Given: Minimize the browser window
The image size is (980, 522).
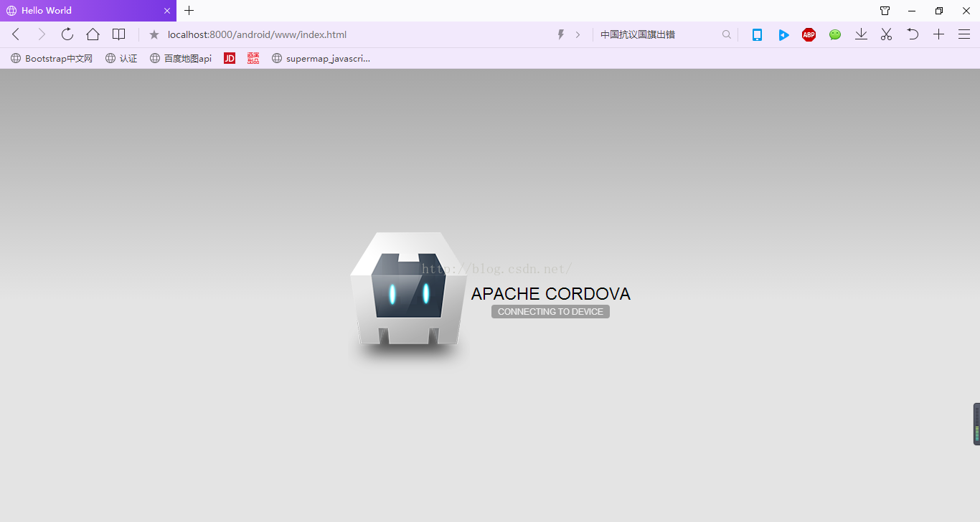Looking at the screenshot, I should pyautogui.click(x=912, y=11).
